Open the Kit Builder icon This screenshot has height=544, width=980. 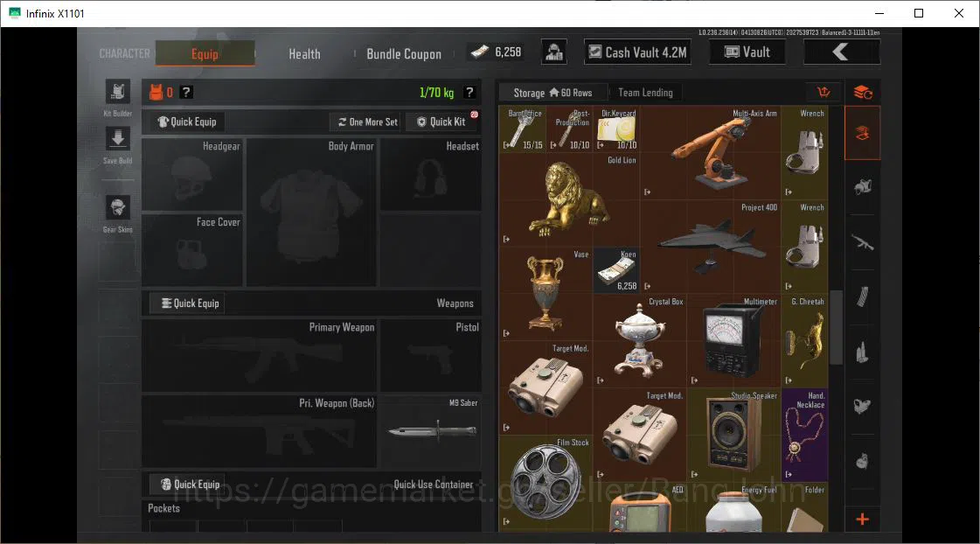tap(117, 92)
